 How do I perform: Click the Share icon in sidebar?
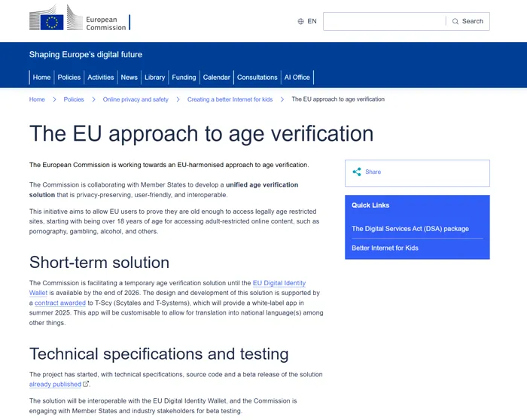click(x=357, y=172)
